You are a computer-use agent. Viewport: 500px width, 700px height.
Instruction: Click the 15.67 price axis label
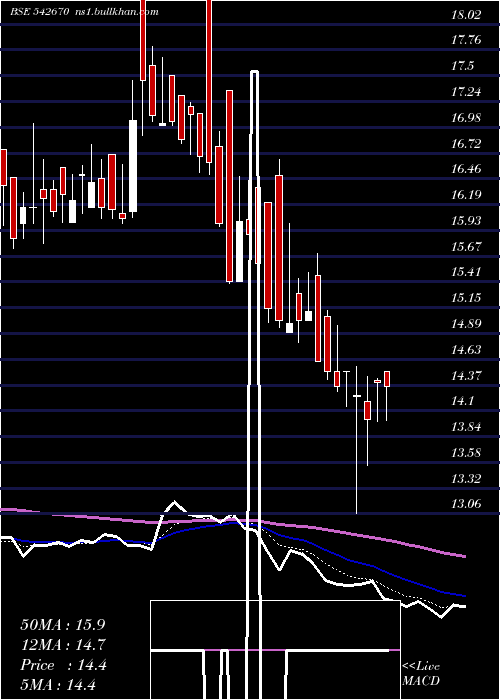coord(466,247)
